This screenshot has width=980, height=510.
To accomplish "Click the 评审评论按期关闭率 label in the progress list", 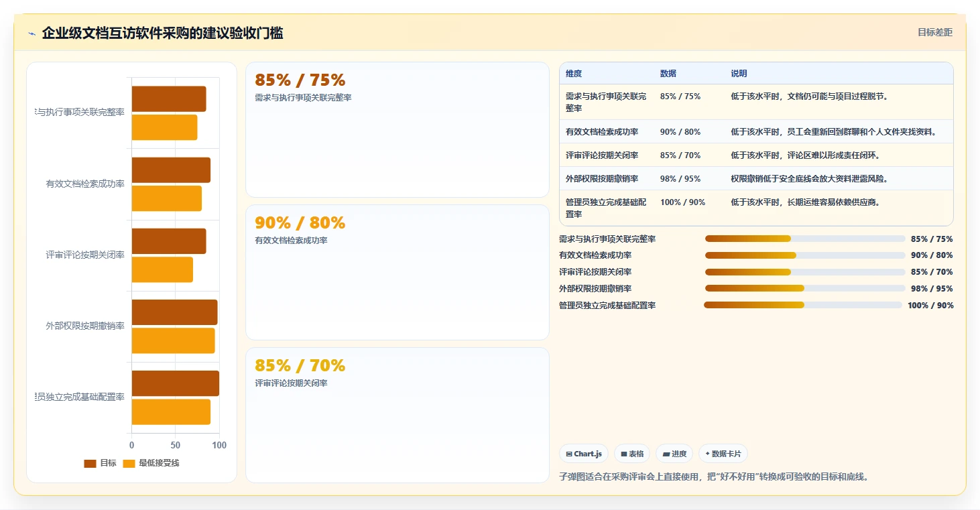I will 595,272.
